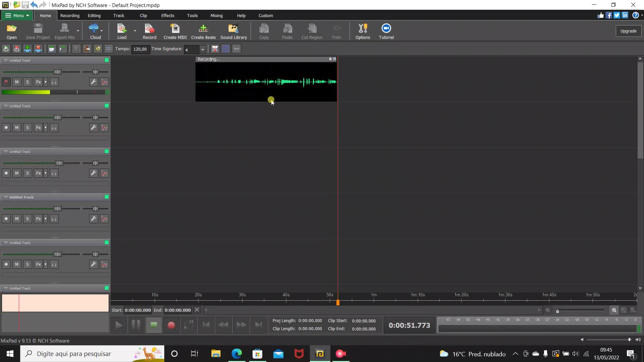Click the orange playhead marker on the timeline ruler
Image resolution: width=644 pixels, height=362 pixels.
[x=338, y=302]
